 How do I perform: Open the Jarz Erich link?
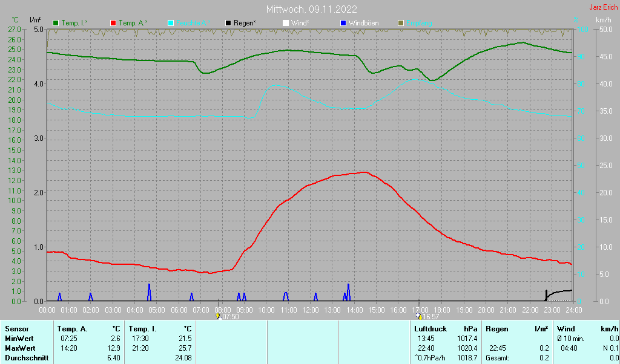(603, 8)
